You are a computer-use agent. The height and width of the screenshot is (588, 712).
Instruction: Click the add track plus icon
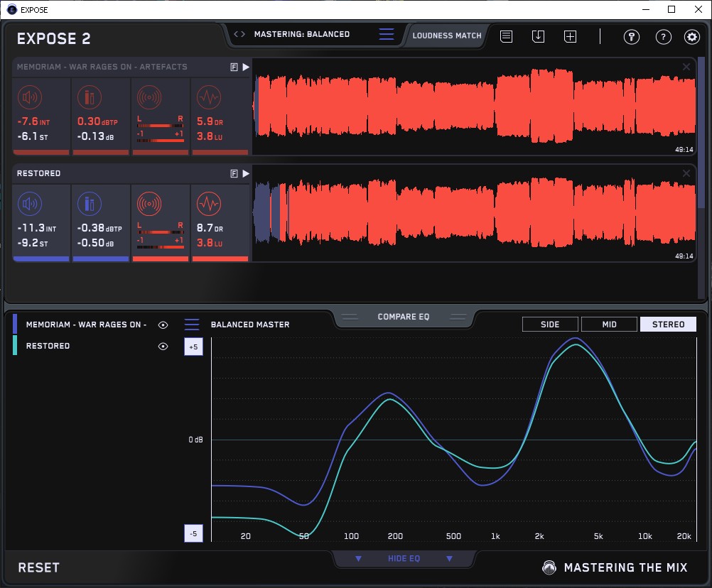pyautogui.click(x=570, y=36)
